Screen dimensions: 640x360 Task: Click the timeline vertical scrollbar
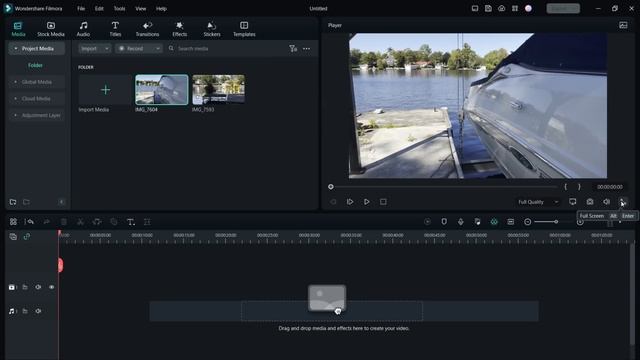tap(632, 294)
